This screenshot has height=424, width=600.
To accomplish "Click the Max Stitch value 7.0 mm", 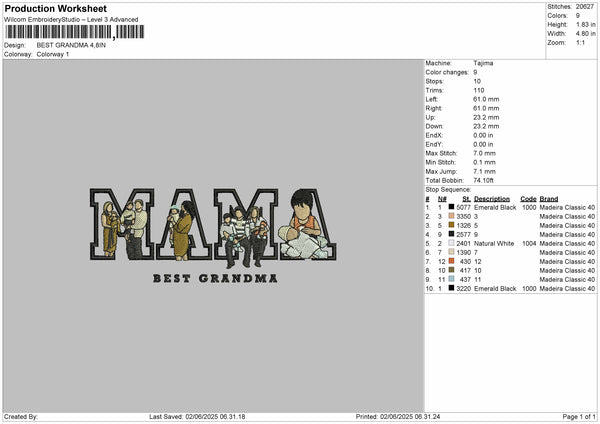I will pos(484,153).
